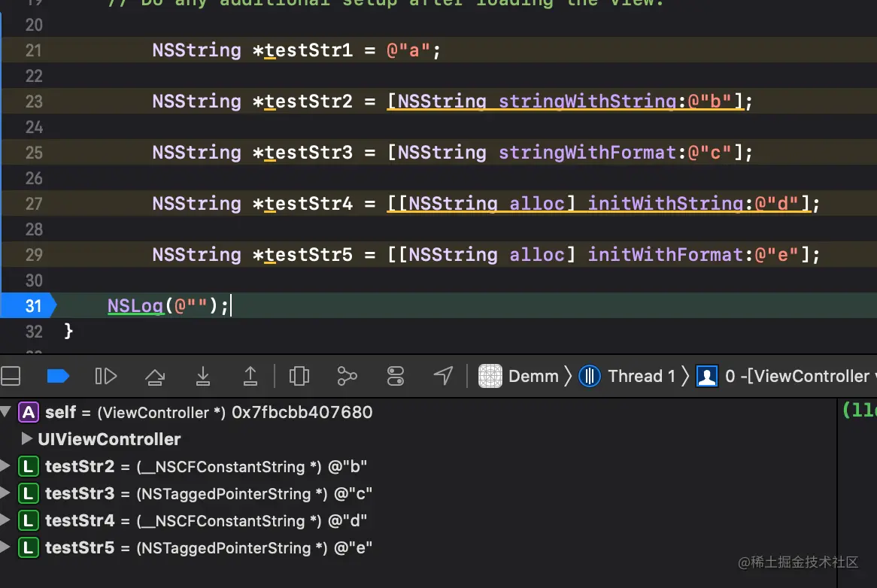The image size is (877, 588).
Task: Click the L icon beside testStr3
Action: (29, 493)
